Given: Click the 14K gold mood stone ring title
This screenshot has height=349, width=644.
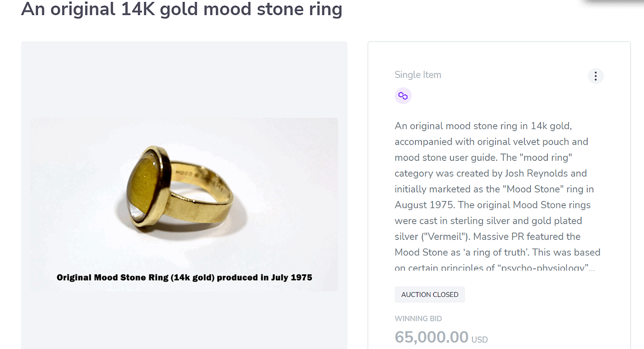Looking at the screenshot, I should tap(182, 9).
